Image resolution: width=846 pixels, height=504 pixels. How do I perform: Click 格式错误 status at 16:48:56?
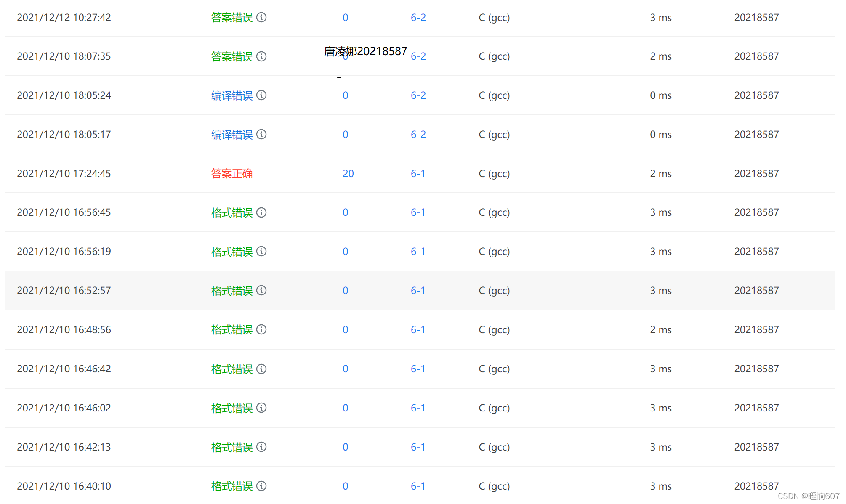[231, 330]
